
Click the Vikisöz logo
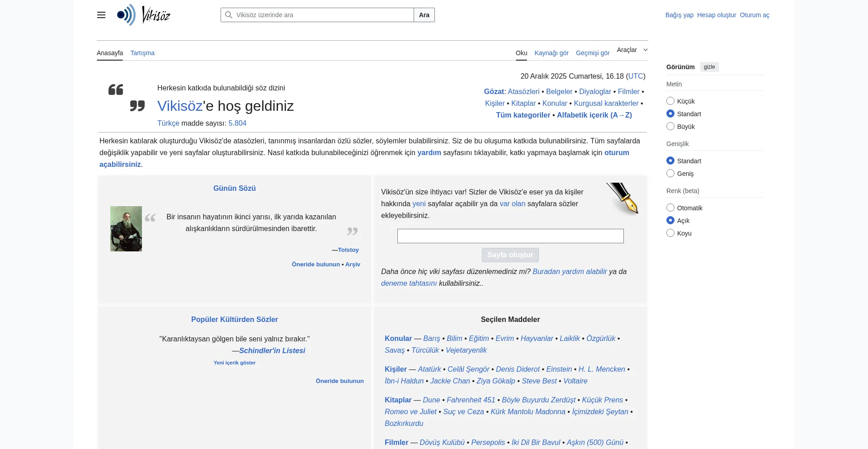coord(143,15)
